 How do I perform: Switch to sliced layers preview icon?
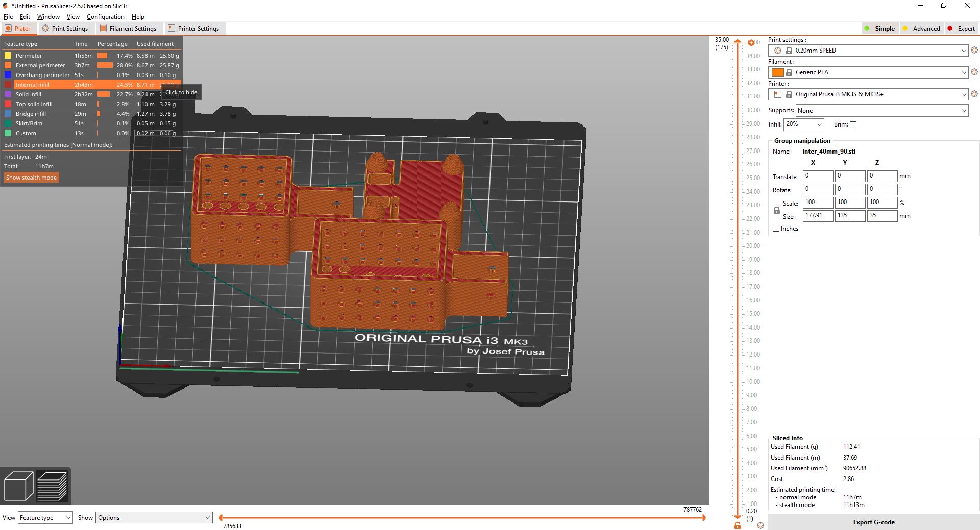pos(52,486)
